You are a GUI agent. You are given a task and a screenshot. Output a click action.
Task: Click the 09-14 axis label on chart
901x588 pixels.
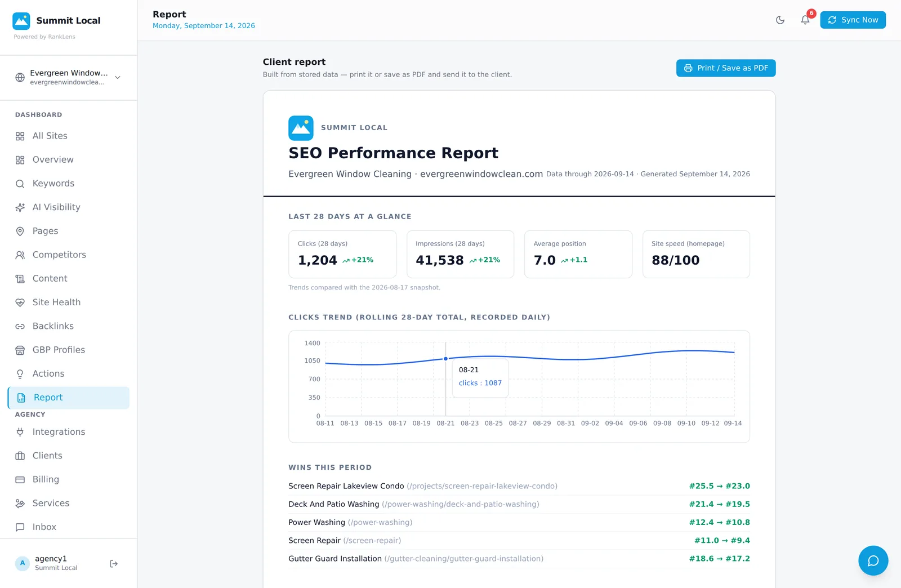pyautogui.click(x=733, y=424)
